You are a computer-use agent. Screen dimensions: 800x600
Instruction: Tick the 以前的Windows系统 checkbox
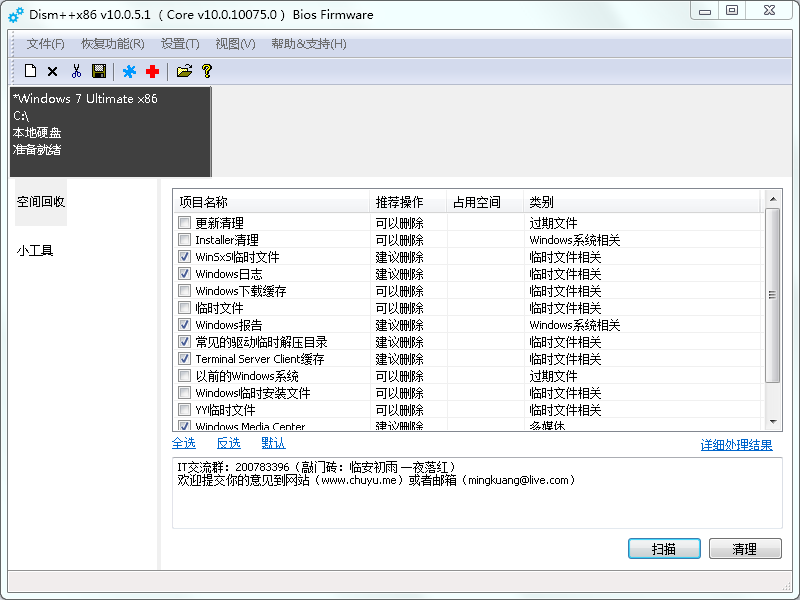(184, 376)
